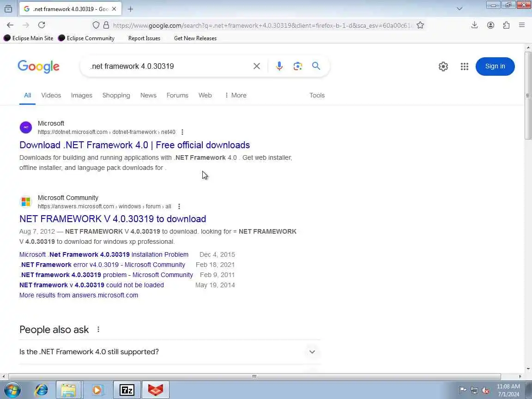The width and height of the screenshot is (532, 399).
Task: Focus the Google search input field
Action: 169,66
